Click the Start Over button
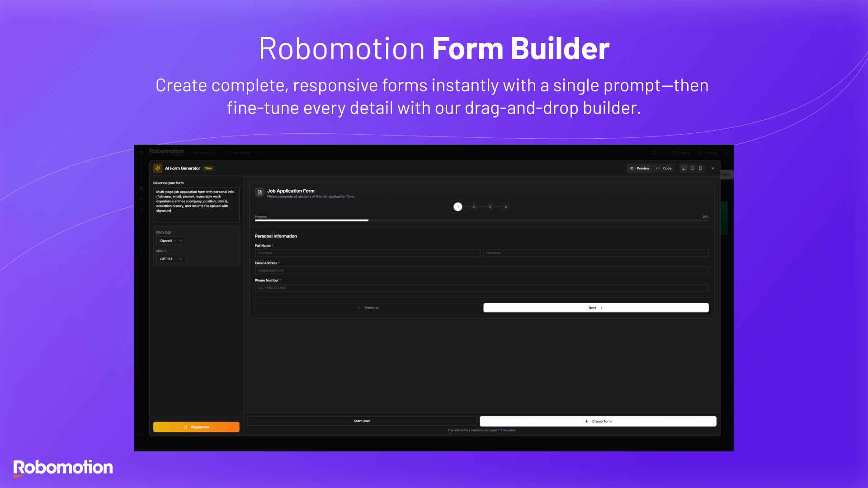The height and width of the screenshot is (488, 868). [x=362, y=421]
